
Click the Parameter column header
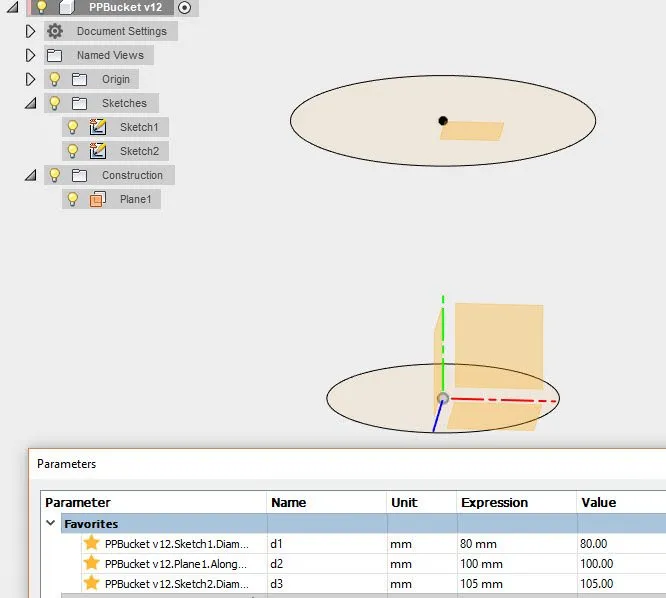coord(154,502)
